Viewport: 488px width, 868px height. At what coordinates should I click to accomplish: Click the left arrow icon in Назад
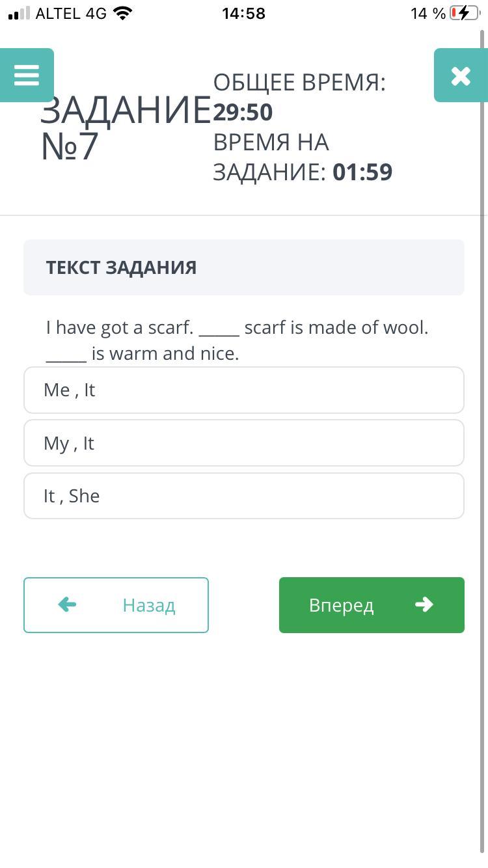tap(67, 605)
